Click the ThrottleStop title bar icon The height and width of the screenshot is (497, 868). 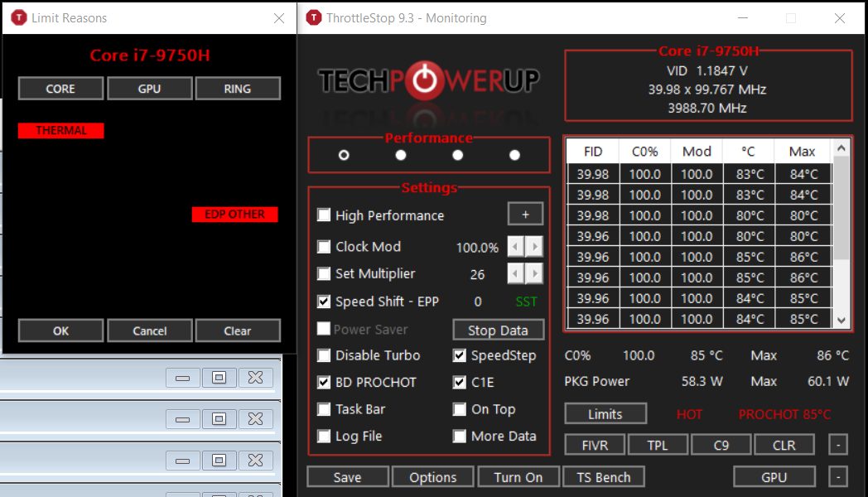(314, 17)
